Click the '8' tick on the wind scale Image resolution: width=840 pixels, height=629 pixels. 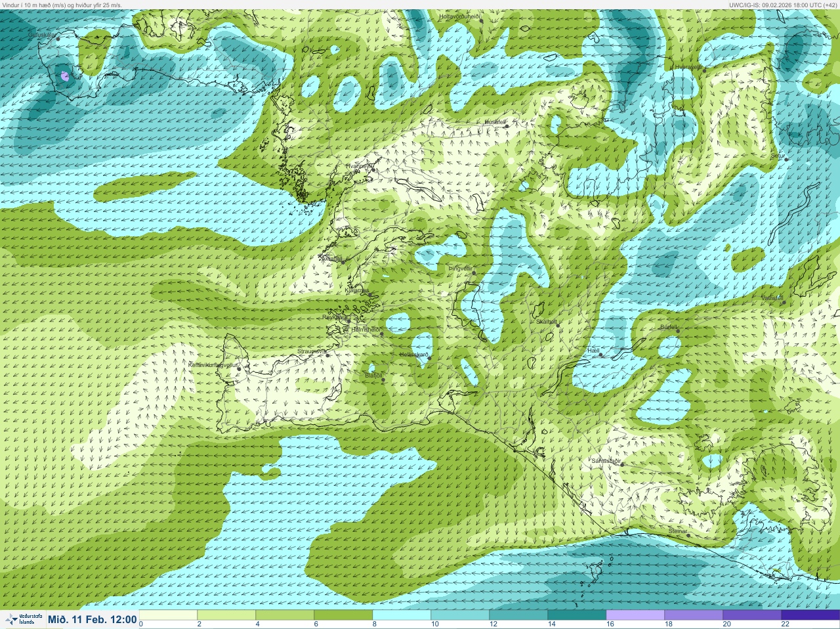tap(374, 624)
